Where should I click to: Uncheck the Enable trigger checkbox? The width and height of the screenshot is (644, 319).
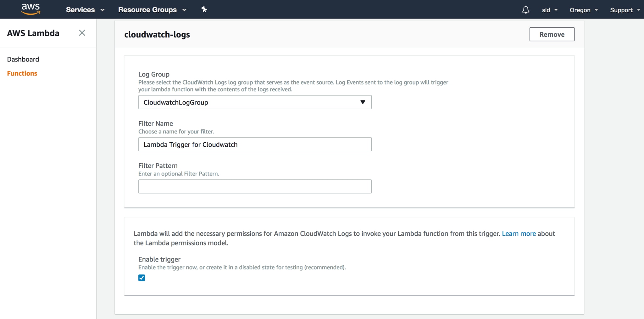point(142,278)
